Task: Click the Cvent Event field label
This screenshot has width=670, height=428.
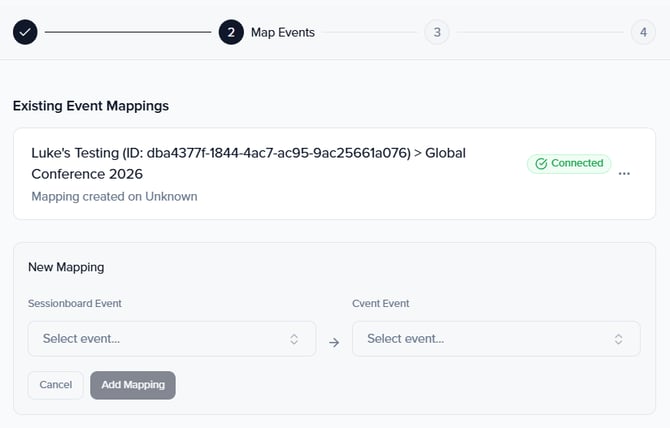Action: [x=381, y=303]
